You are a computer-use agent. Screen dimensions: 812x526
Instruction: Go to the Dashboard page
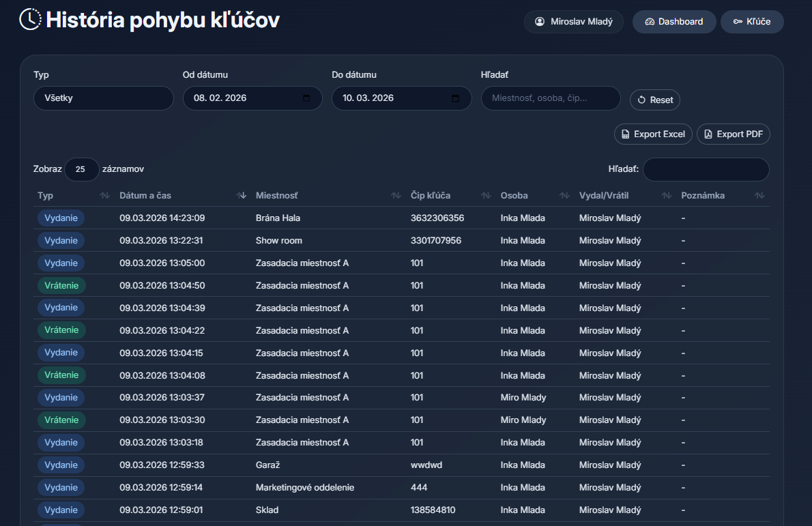673,22
